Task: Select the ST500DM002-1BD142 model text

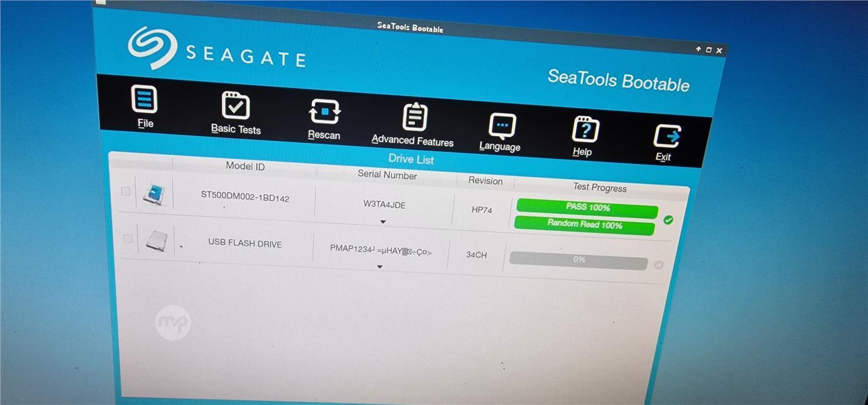Action: click(245, 196)
